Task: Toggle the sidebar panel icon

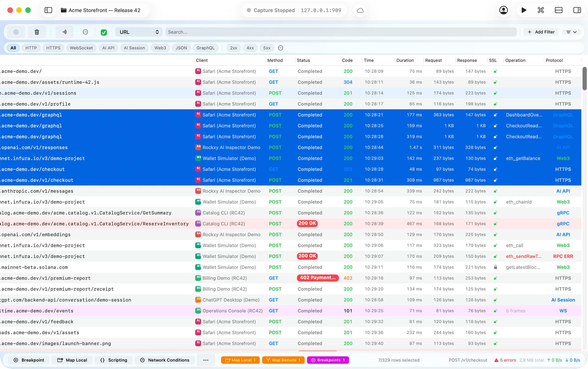Action: 48,10
